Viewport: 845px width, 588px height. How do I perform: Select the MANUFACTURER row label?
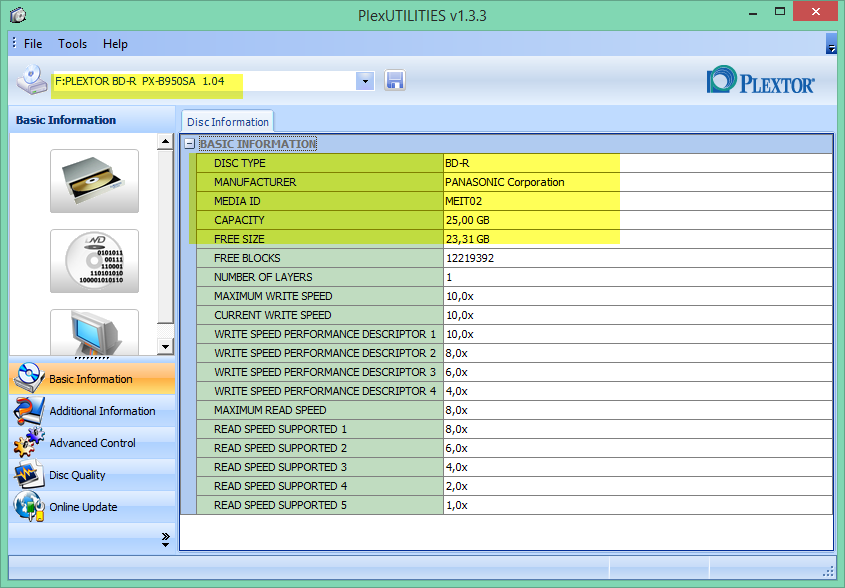tap(255, 182)
